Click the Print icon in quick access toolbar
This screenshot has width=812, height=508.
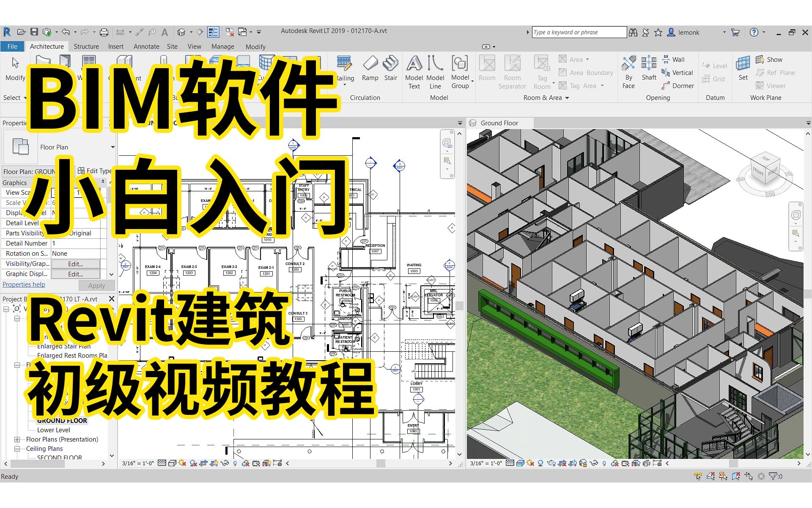click(x=104, y=32)
